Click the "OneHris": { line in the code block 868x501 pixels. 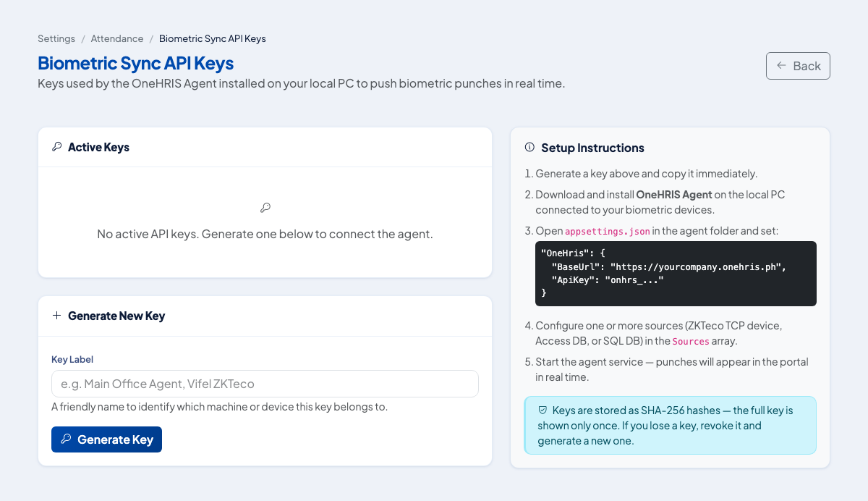coord(573,254)
